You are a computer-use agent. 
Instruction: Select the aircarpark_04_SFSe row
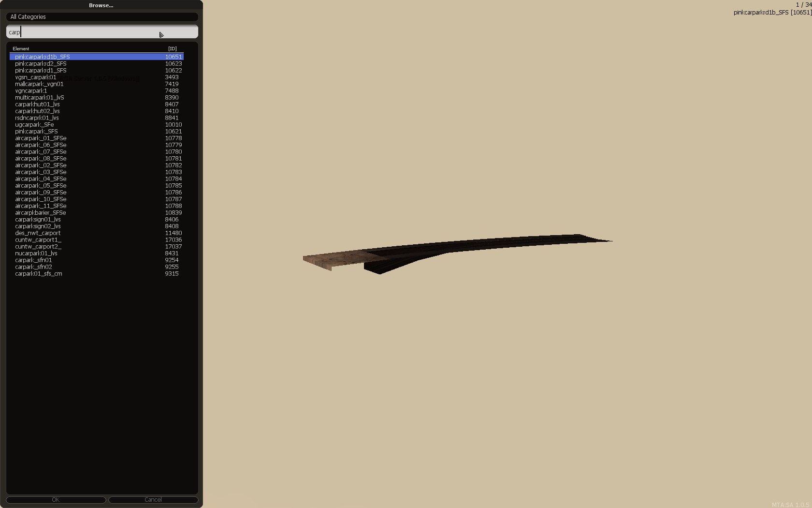(97, 179)
